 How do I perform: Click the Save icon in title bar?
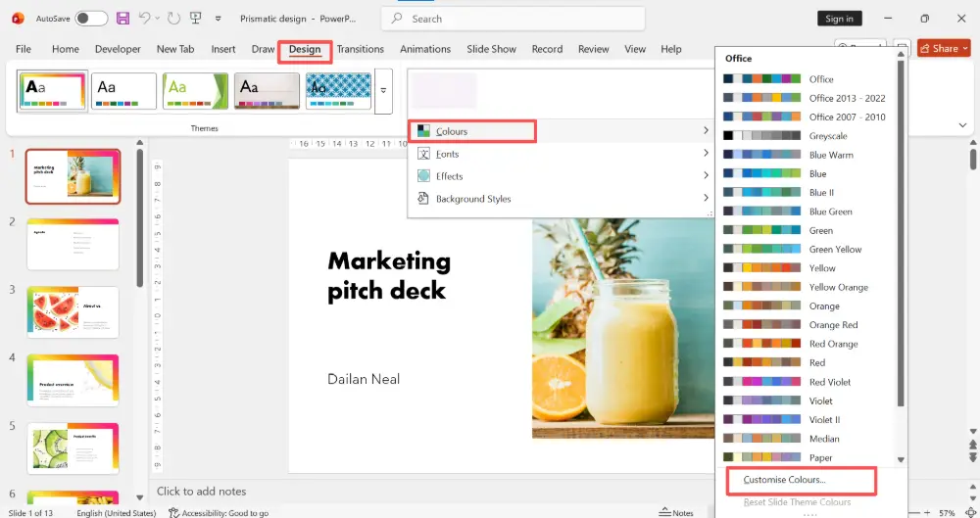point(123,19)
